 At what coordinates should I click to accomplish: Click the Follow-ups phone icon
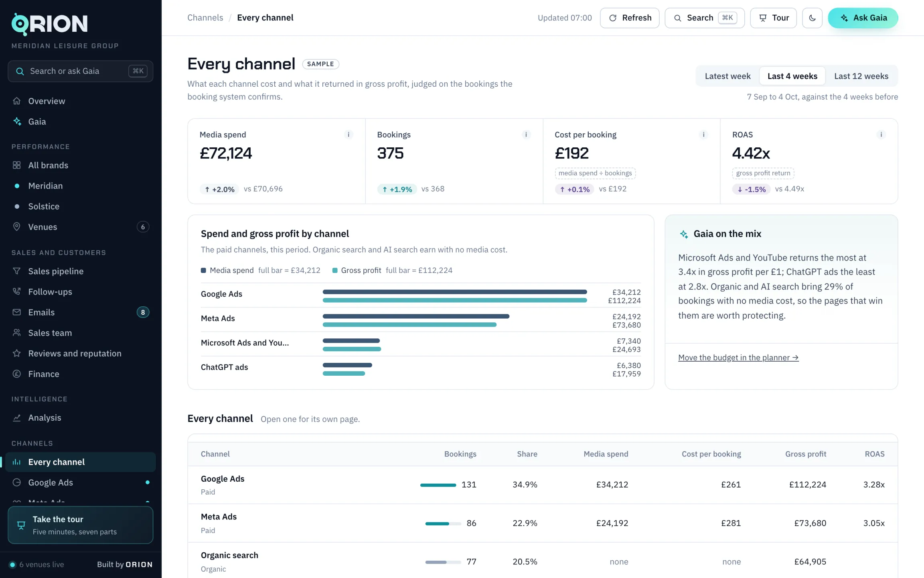click(x=16, y=291)
